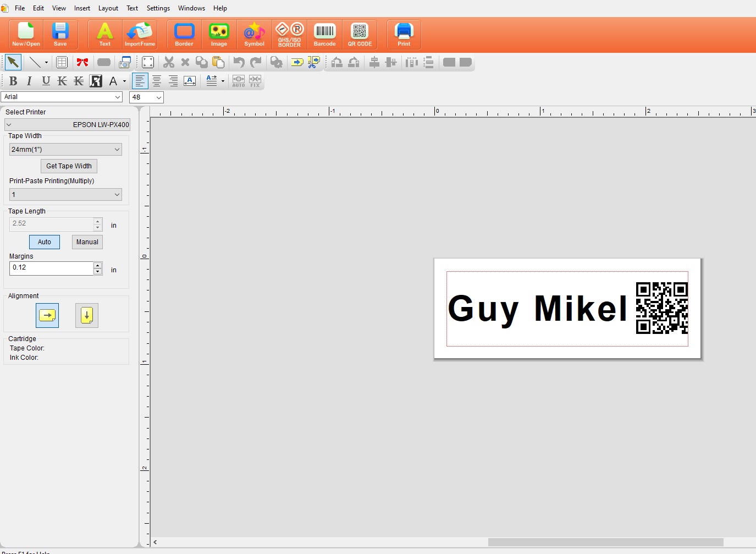Open the GHS/ISO Border tool
The image size is (756, 554).
(289, 35)
